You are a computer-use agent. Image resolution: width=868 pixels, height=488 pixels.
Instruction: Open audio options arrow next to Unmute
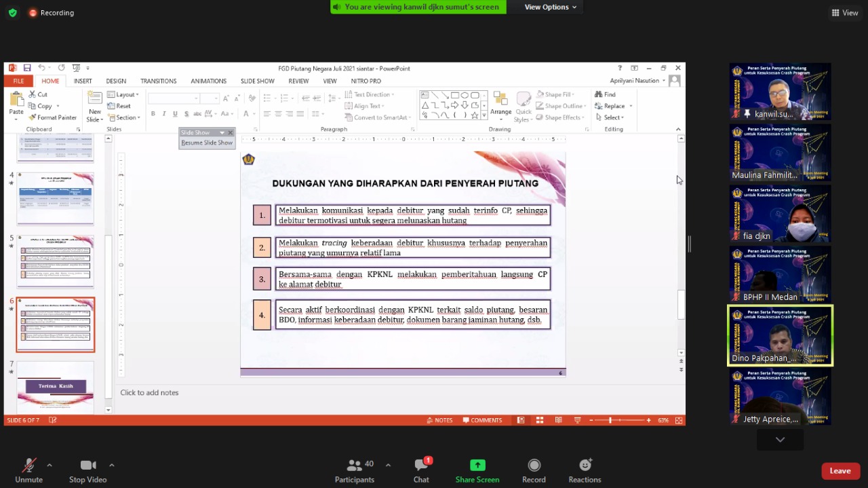[50, 465]
